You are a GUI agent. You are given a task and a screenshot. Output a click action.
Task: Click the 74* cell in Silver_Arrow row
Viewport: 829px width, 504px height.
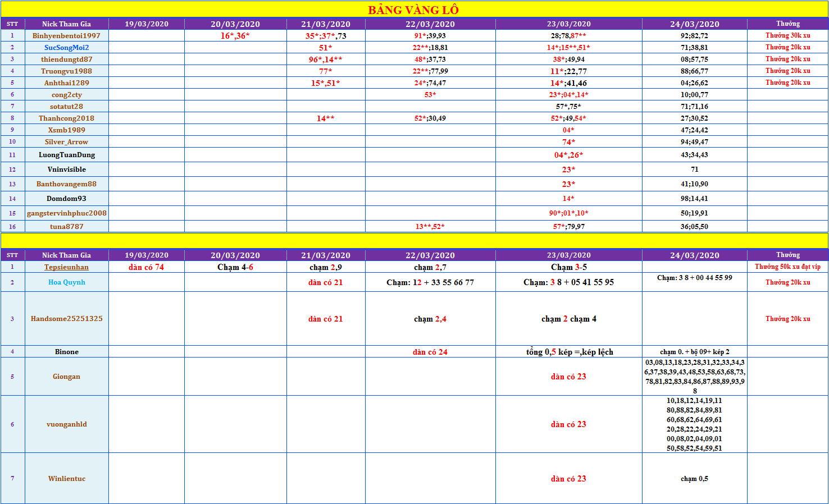568,141
